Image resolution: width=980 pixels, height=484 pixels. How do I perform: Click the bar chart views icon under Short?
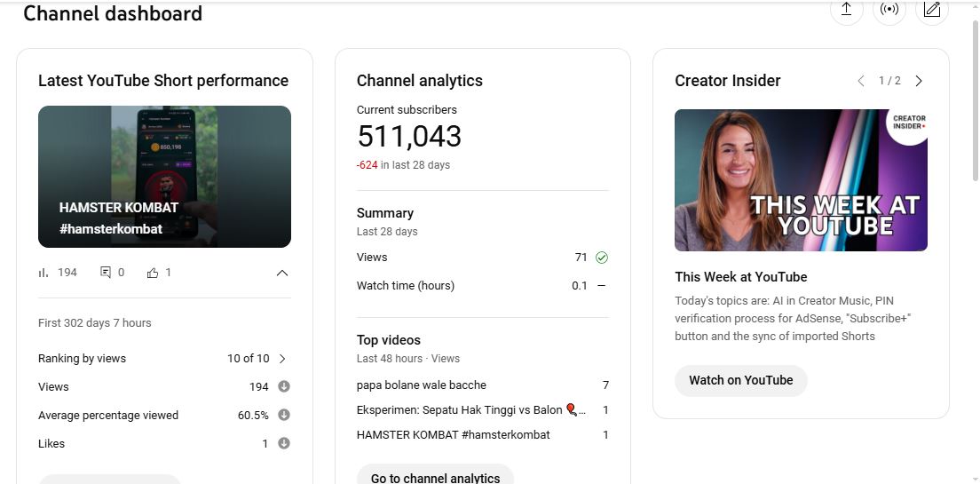point(43,273)
